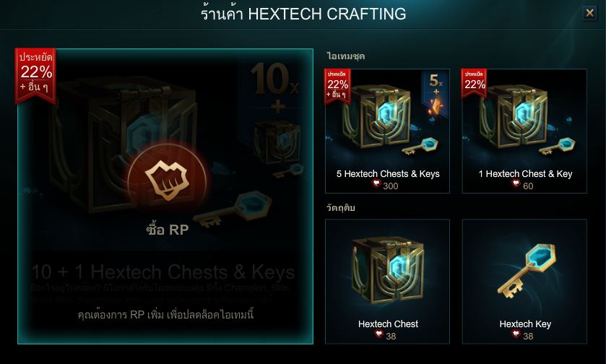606x364 pixels.
Task: Click the 38 RP price under Hextech Key
Action: point(522,335)
